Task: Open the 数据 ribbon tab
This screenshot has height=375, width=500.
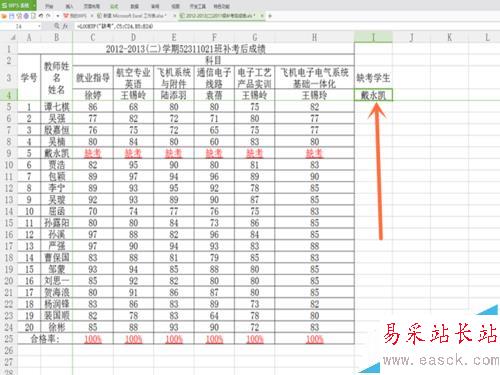Action: [134, 6]
